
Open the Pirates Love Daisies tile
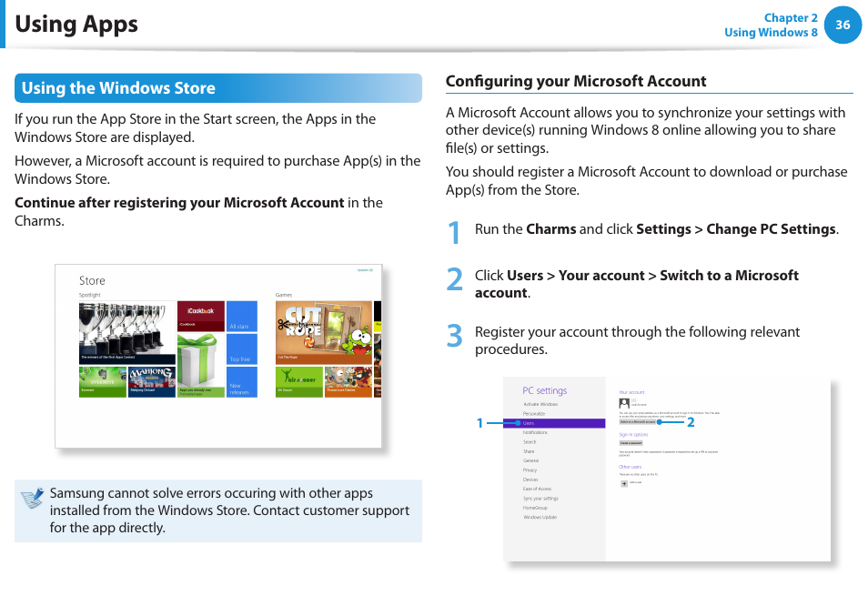(348, 382)
